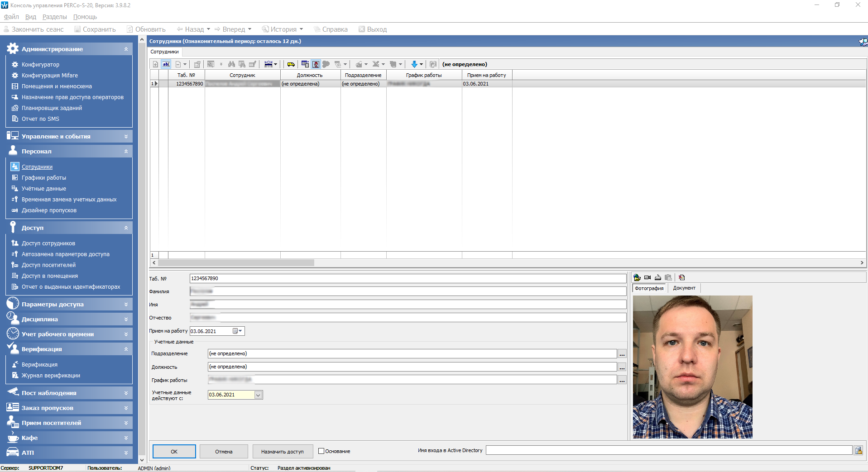The width and height of the screenshot is (868, 472).
Task: Capture photo using the video camera icon
Action: point(647,277)
